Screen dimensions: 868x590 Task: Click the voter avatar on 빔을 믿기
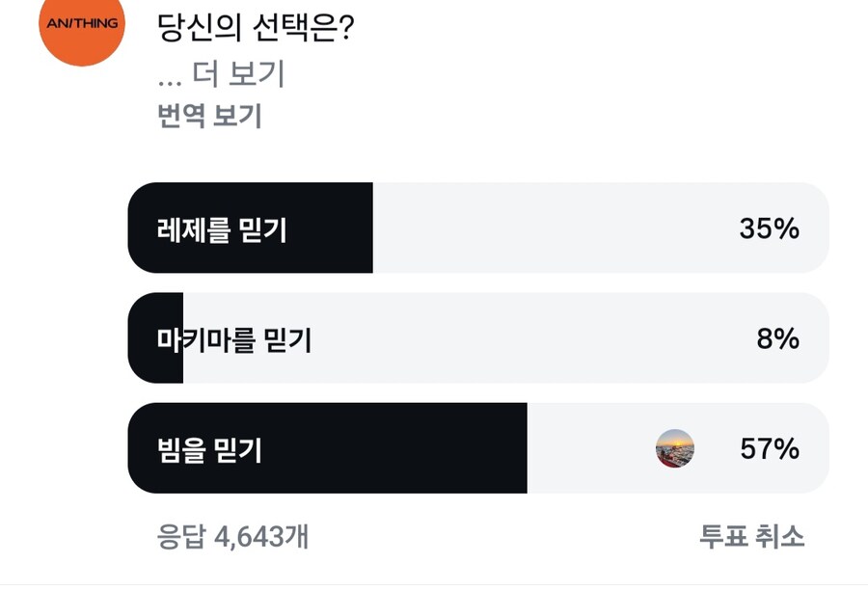click(675, 448)
